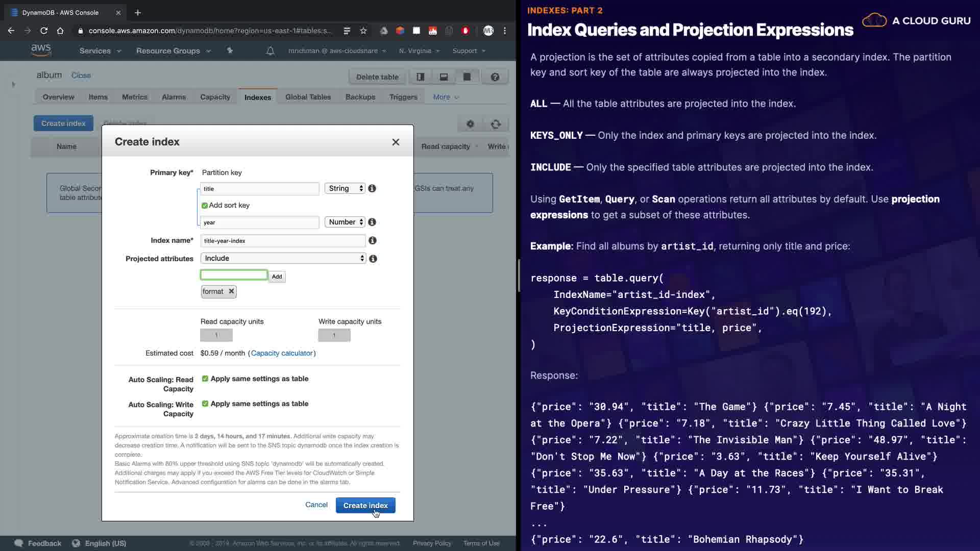Click the AWS notifications bell icon
The image size is (980, 551).
coord(271,51)
